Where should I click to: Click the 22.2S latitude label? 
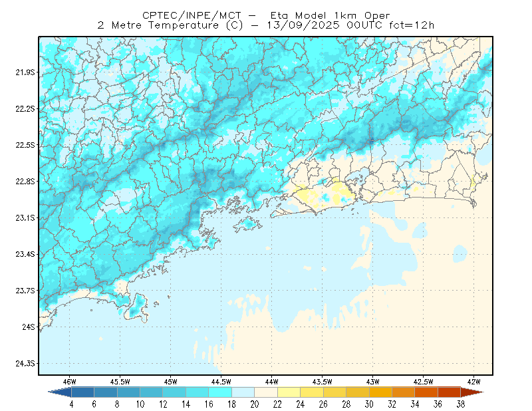(x=25, y=108)
